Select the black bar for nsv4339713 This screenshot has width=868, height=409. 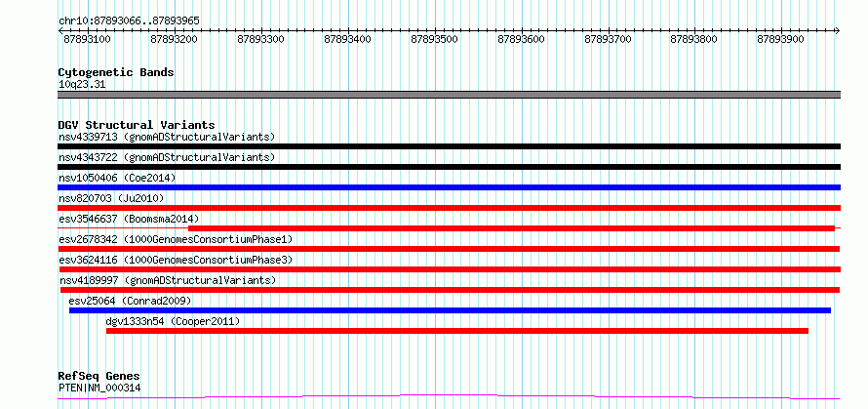(449, 146)
